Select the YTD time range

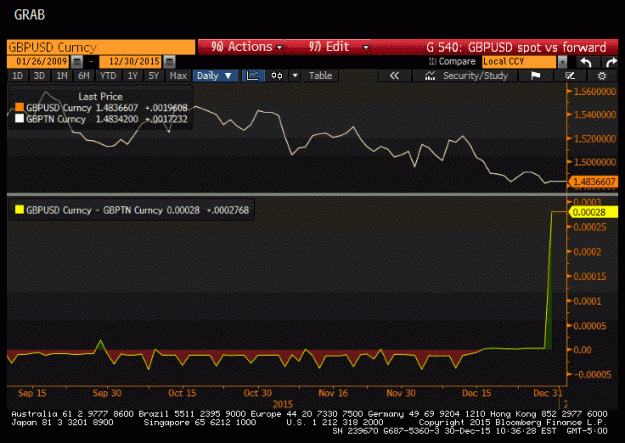tap(108, 76)
